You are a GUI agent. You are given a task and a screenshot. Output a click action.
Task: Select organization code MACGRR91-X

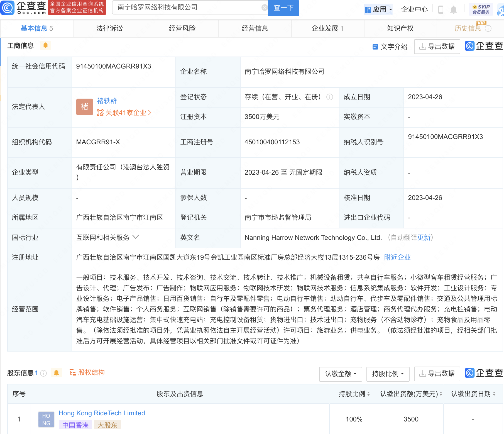pyautogui.click(x=98, y=142)
